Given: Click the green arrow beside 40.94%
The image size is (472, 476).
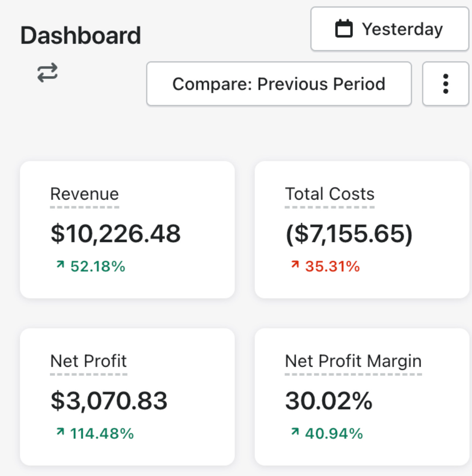Looking at the screenshot, I should [x=295, y=432].
